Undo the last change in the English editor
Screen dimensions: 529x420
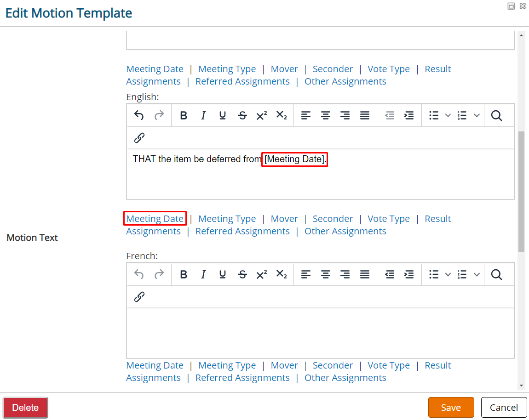139,115
